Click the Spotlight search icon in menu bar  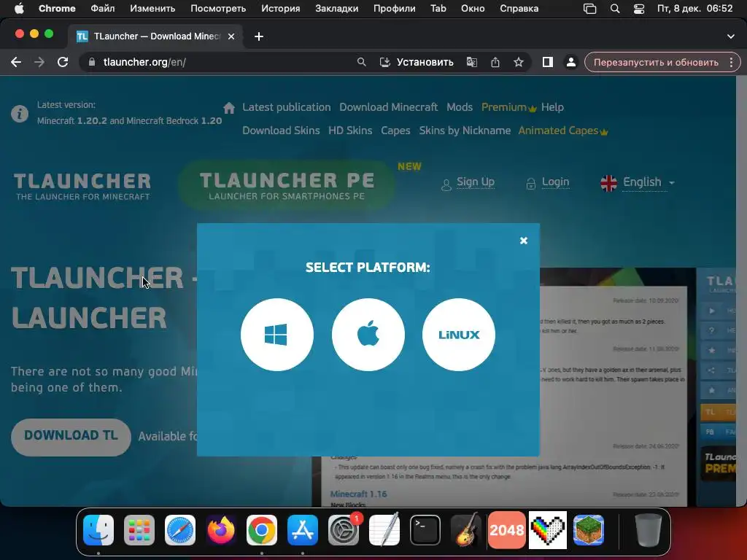tap(615, 9)
